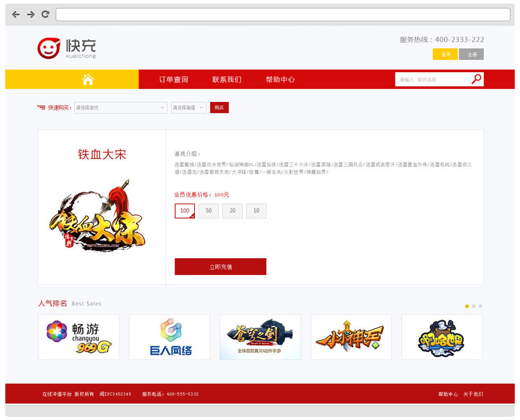Click the footer 在线冲值平台 版权所有 text
This screenshot has width=520, height=420.
pyautogui.click(x=68, y=394)
